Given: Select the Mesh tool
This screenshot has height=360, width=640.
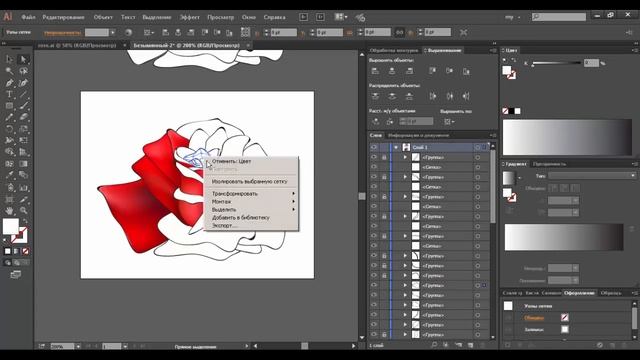Looking at the screenshot, I should 9,164.
